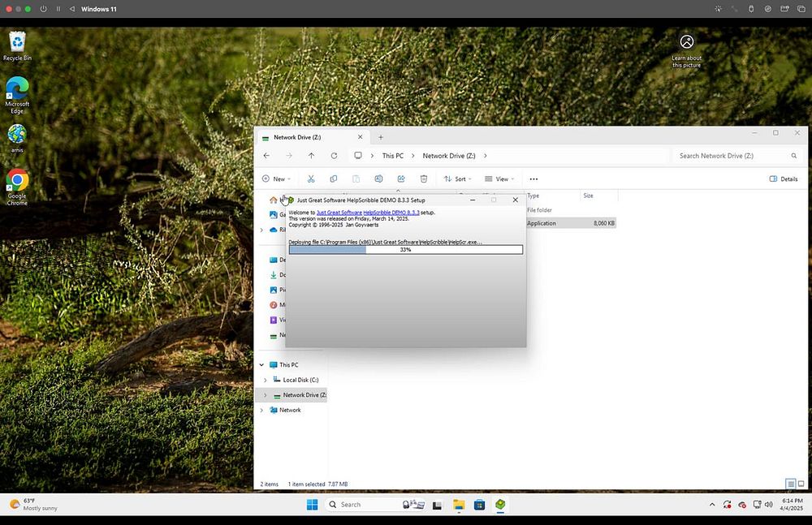
Task: Open the volume control in tray
Action: [x=768, y=504]
